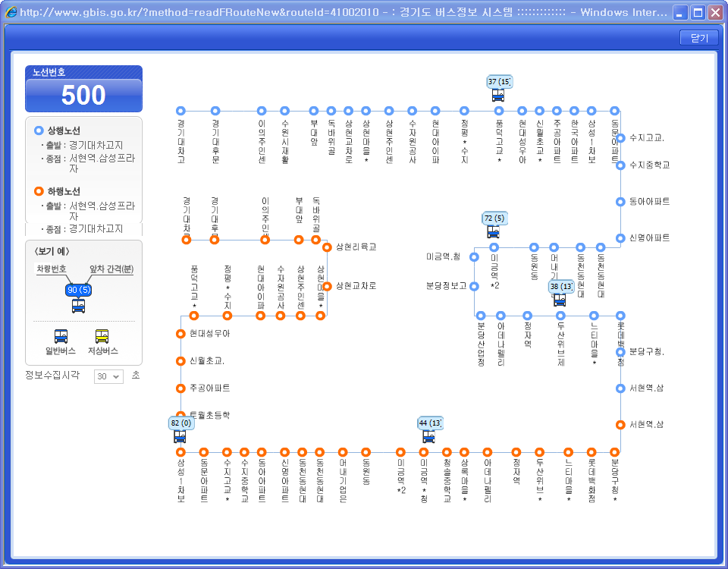Click orange stop circle beside 현대성우아
Viewport: 728px width, 569px height.
[180, 334]
